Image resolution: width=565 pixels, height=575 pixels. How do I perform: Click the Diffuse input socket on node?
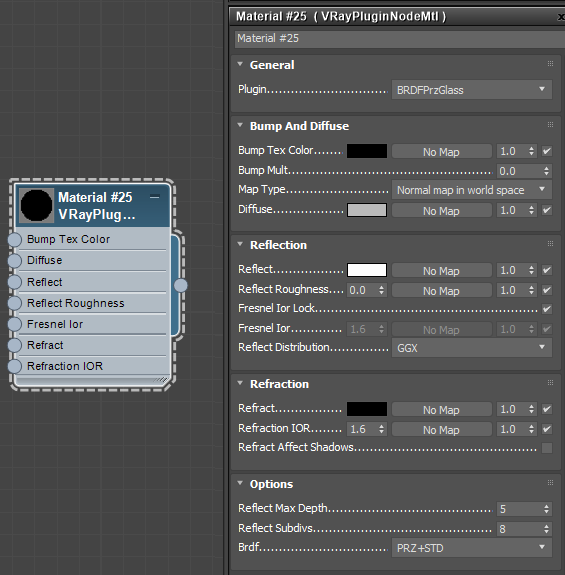[15, 261]
